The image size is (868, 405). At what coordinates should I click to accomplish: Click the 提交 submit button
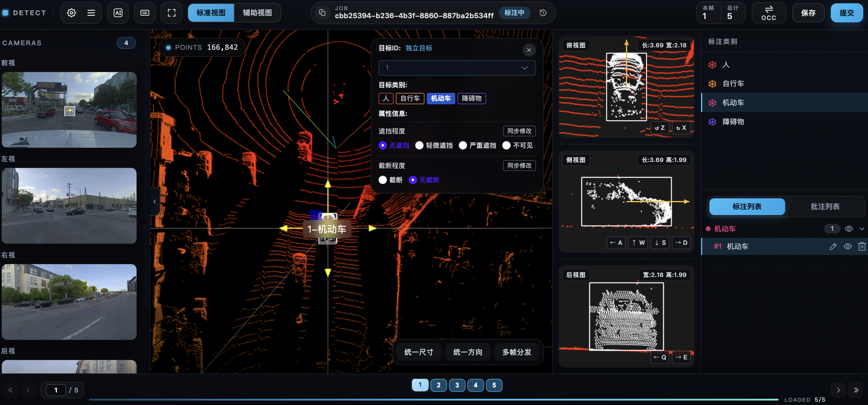coord(847,13)
